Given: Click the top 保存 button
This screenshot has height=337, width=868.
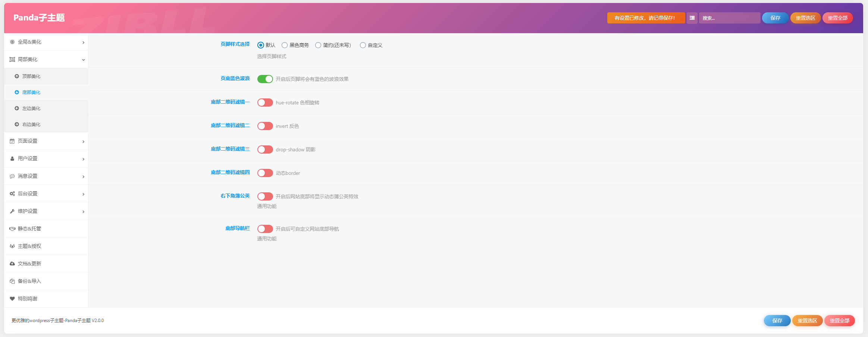Looking at the screenshot, I should click(x=775, y=18).
